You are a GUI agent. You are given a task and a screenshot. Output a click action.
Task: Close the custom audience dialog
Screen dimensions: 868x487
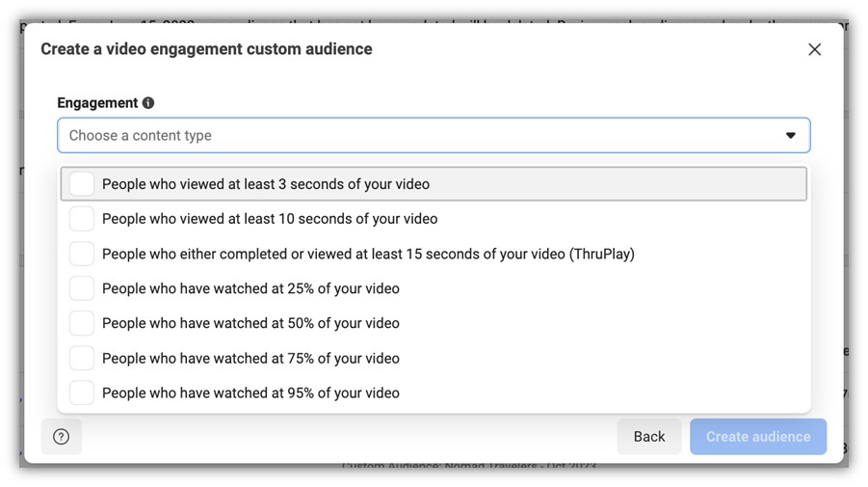pyautogui.click(x=814, y=49)
